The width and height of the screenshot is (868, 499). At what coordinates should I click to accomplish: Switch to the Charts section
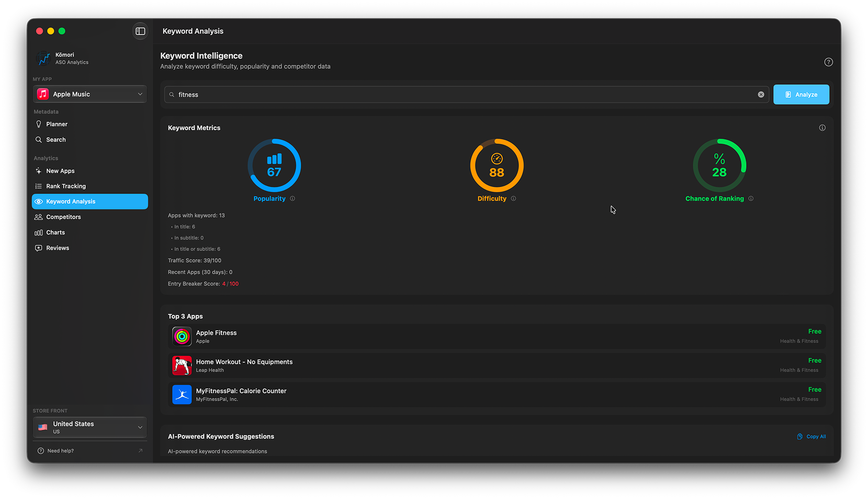click(x=90, y=233)
